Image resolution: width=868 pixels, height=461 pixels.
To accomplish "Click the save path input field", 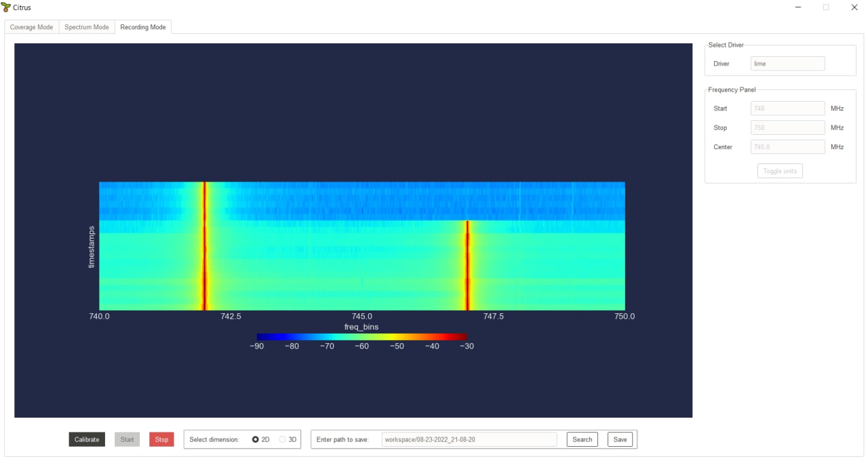I will point(469,439).
